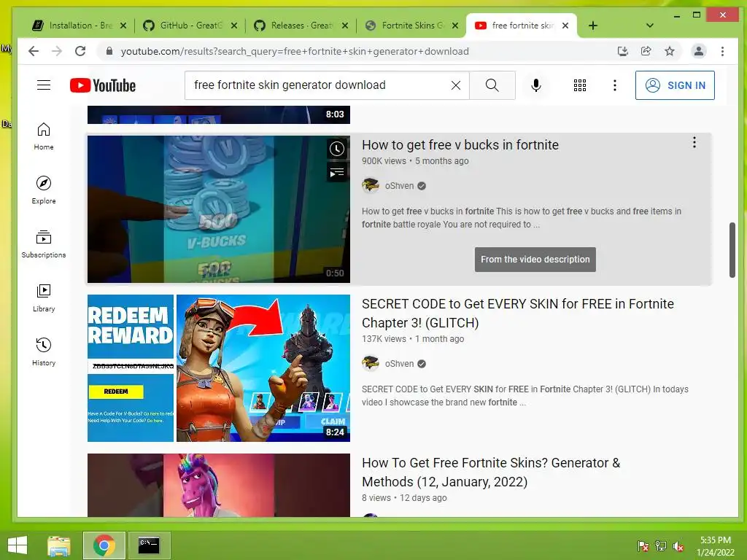Close the free fortnite skin YouTube tab
Image resolution: width=747 pixels, height=560 pixels.
(x=565, y=26)
